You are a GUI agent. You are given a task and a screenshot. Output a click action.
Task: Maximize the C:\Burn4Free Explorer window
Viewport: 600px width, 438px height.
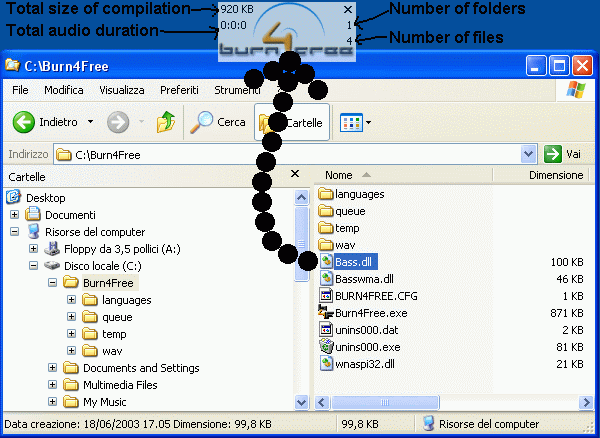pos(559,65)
